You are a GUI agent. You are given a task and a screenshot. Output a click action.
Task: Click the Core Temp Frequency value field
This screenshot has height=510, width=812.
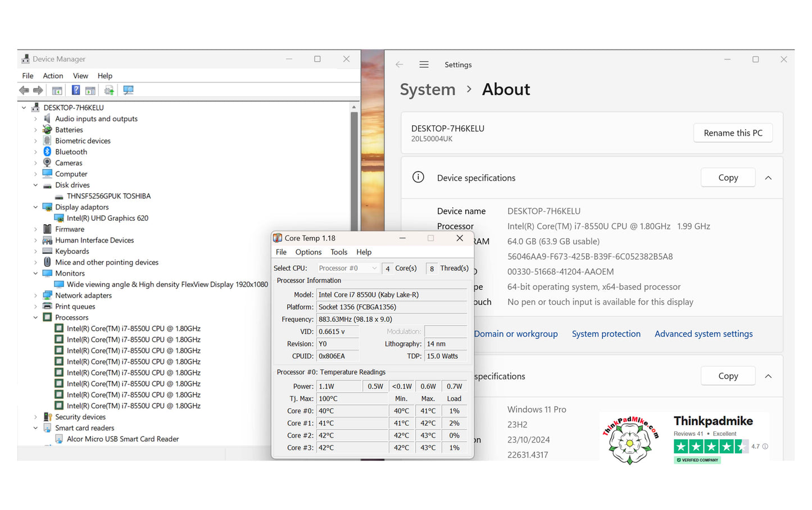[x=392, y=320]
